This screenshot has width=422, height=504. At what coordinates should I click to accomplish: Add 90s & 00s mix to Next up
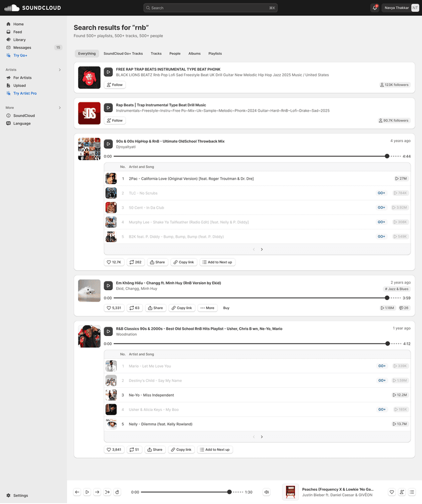pyautogui.click(x=218, y=262)
